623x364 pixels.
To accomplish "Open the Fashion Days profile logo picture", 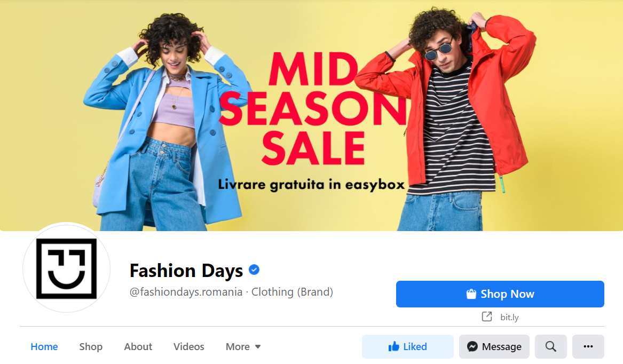I will [66, 268].
